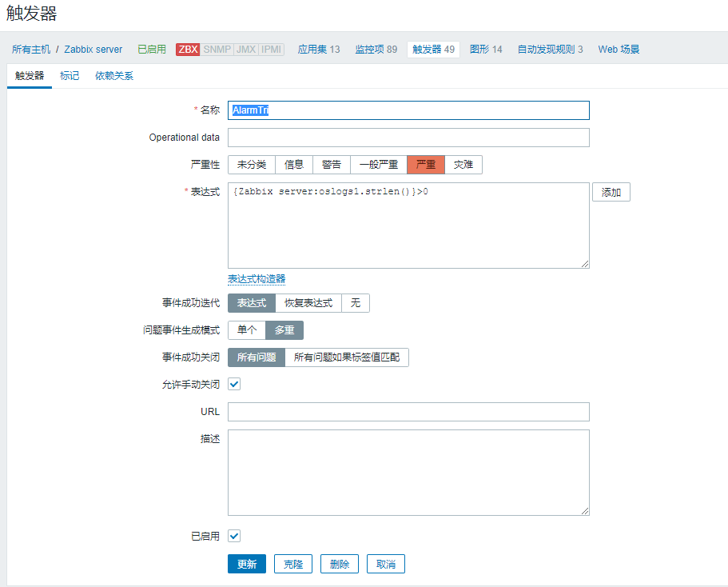
Task: Switch to the 标记 tab
Action: 70,76
